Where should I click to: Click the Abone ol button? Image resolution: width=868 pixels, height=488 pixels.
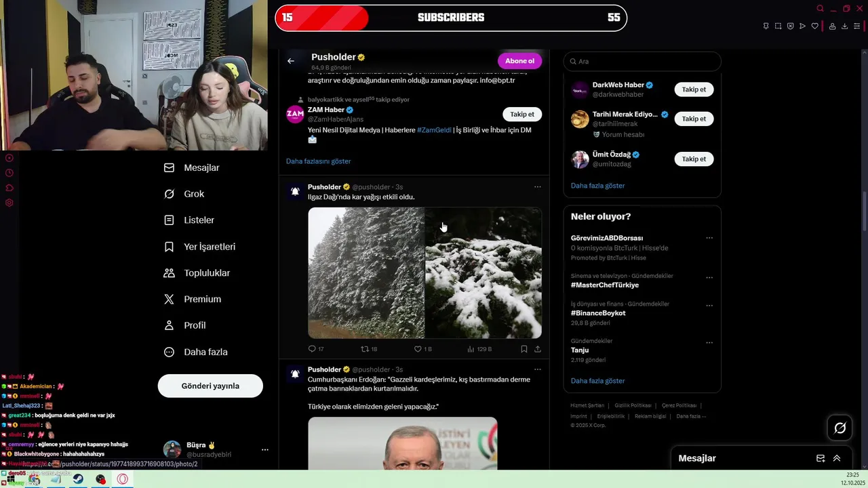[519, 61]
